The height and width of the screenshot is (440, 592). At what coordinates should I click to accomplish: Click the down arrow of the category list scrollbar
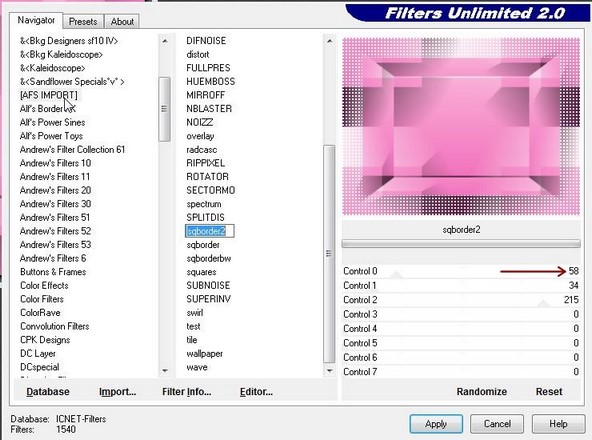click(x=165, y=371)
